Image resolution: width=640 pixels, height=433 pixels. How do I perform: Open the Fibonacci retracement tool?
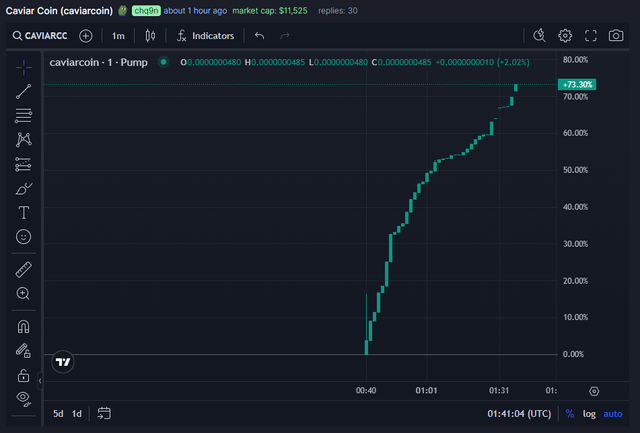[x=24, y=115]
